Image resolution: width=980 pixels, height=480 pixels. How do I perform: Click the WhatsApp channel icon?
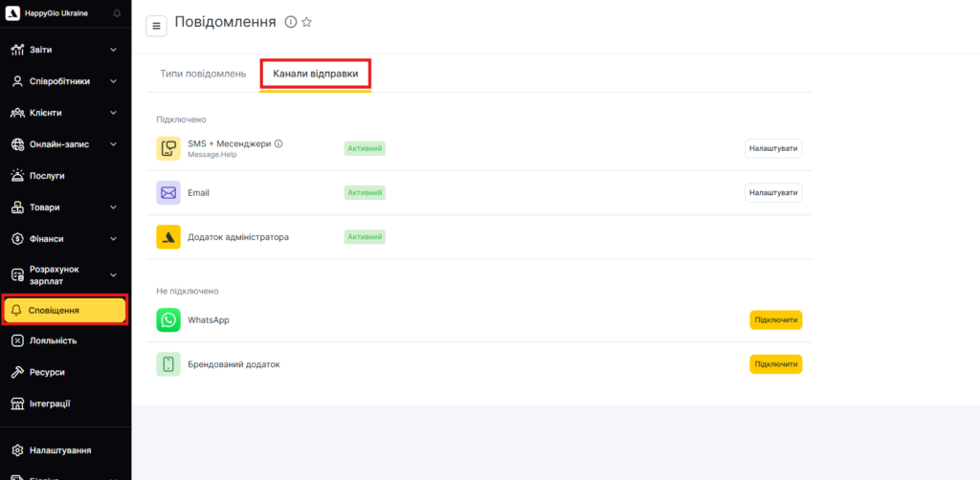coord(168,320)
